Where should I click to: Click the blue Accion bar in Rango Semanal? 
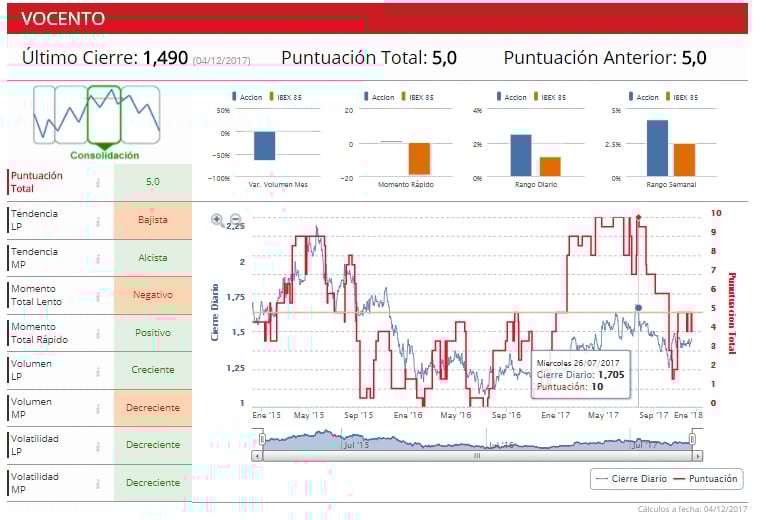[x=657, y=148]
